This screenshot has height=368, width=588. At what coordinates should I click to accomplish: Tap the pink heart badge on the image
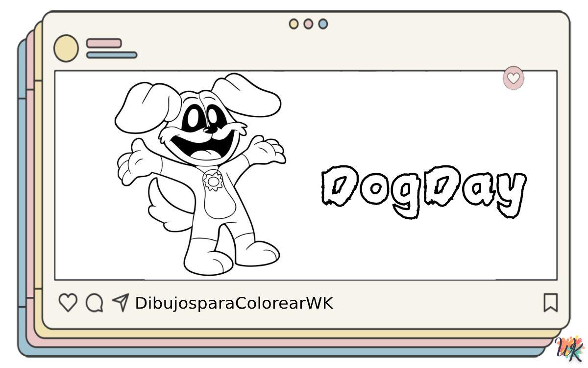click(x=513, y=78)
